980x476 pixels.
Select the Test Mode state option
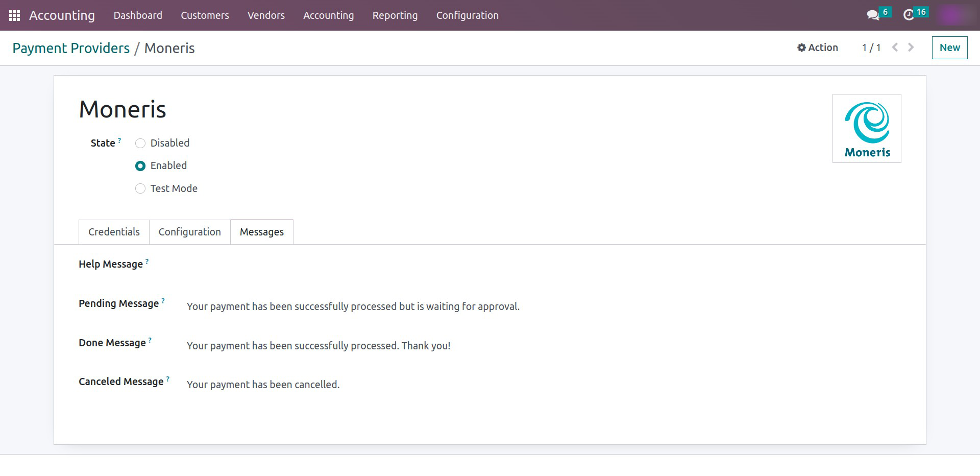(x=140, y=188)
